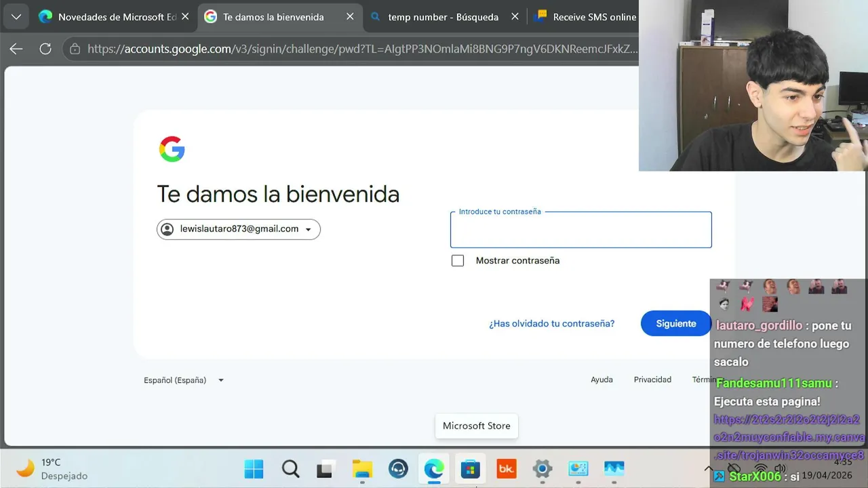Open the lewislautaro873@gmail.com account switcher
Screen dimensions: 868x488
click(239, 229)
